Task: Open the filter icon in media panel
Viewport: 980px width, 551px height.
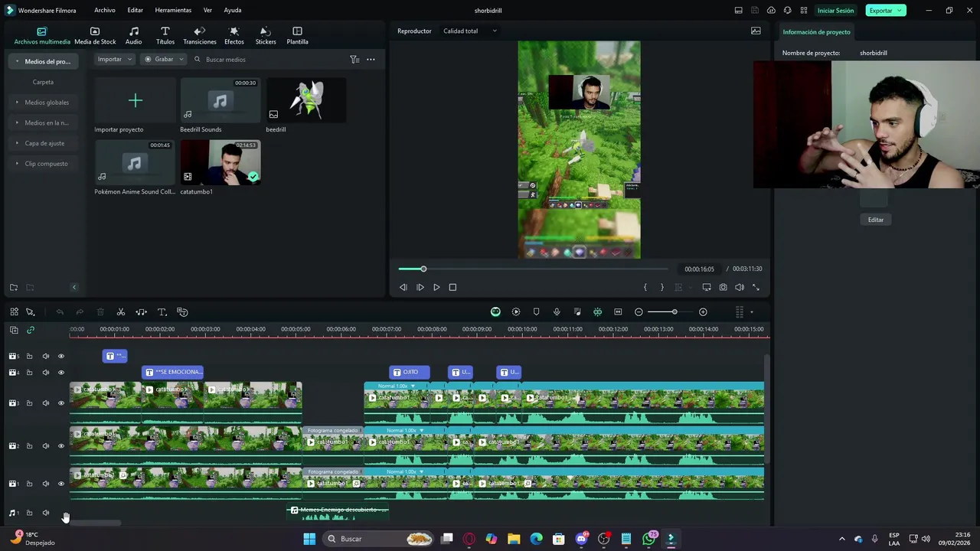Action: [x=354, y=60]
